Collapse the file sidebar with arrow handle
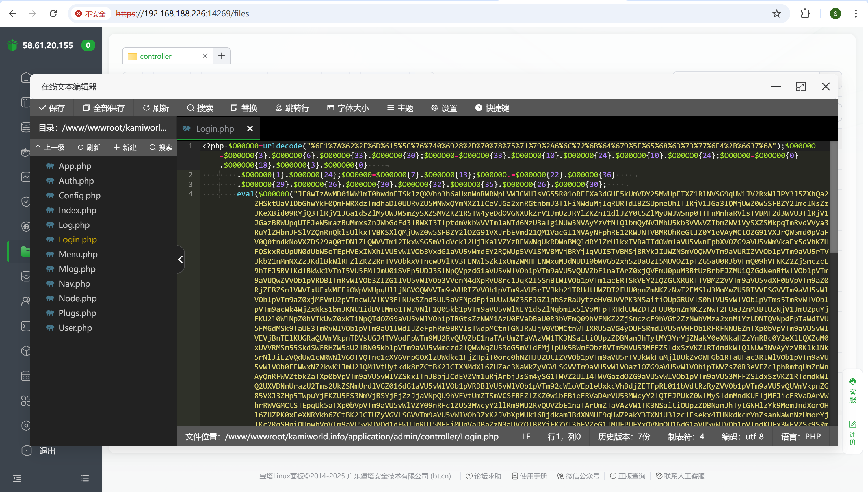The height and width of the screenshot is (492, 868). tap(180, 259)
